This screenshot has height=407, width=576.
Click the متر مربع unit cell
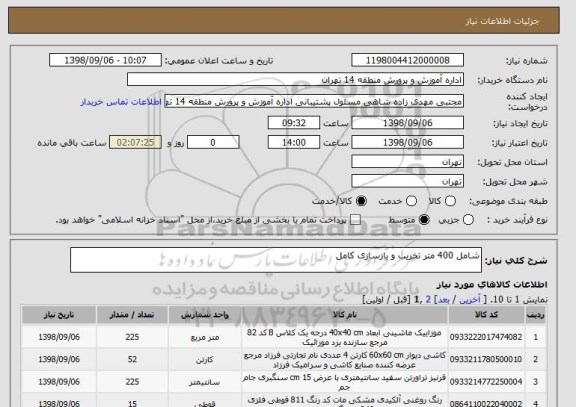click(x=205, y=337)
